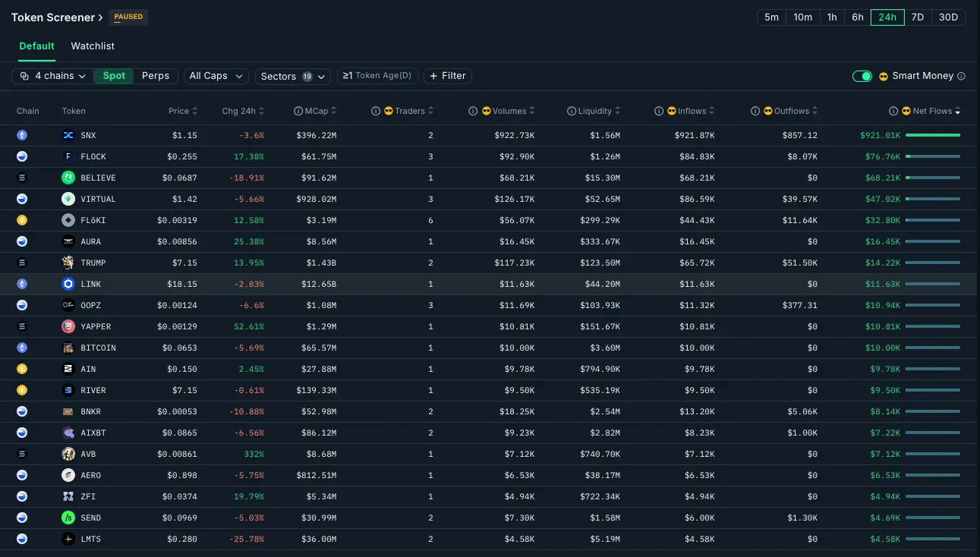Click the AVB 24h change 332%

click(x=254, y=454)
